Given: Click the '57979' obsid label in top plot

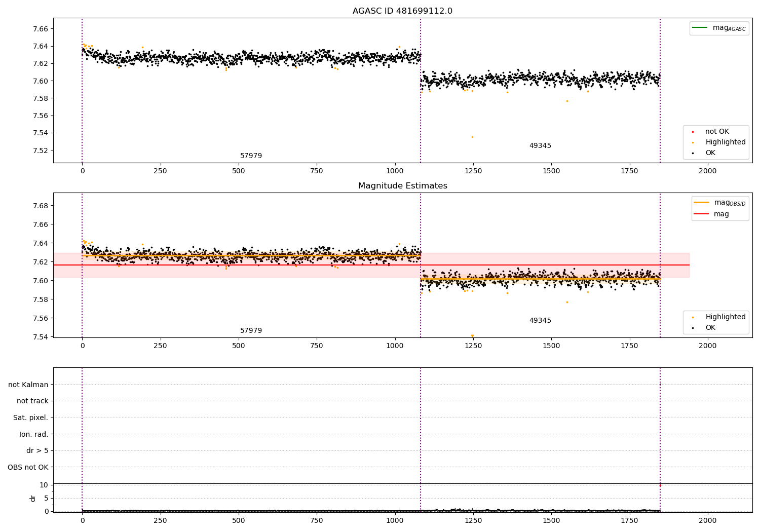Looking at the screenshot, I should tap(251, 156).
